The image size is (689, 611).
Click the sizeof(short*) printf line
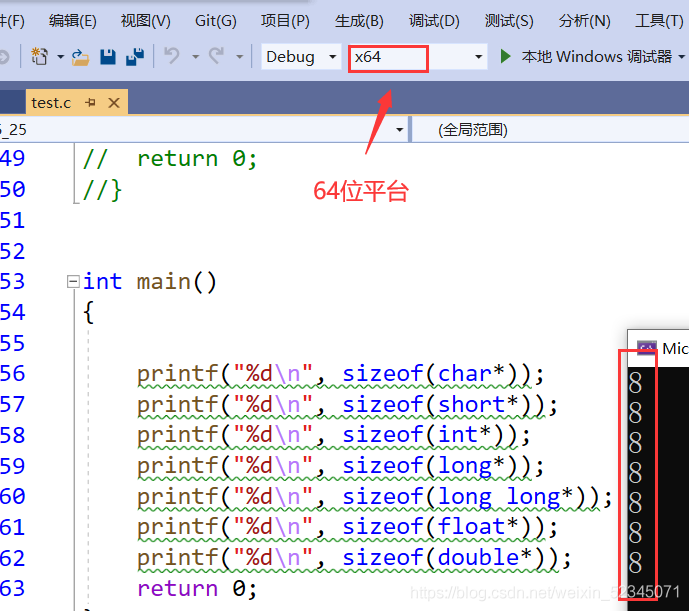pyautogui.click(x=347, y=405)
